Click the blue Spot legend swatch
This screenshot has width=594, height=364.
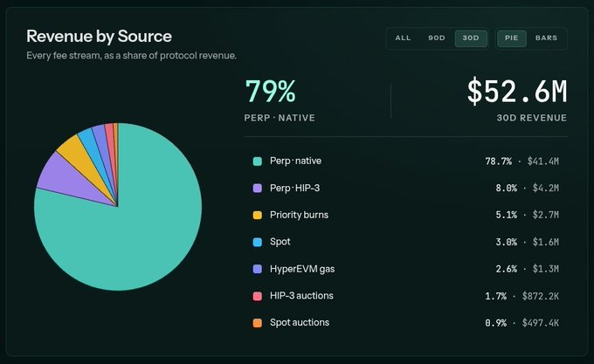257,242
